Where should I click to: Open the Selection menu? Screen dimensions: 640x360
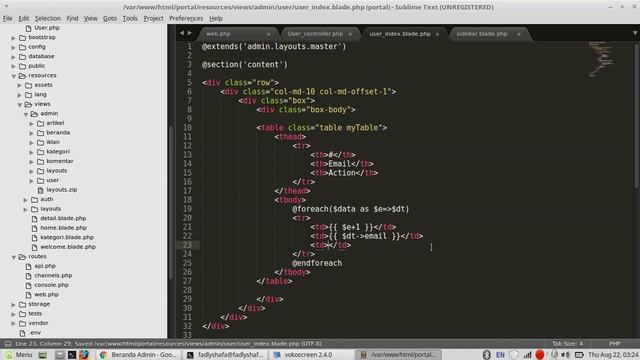pyautogui.click(x=47, y=18)
